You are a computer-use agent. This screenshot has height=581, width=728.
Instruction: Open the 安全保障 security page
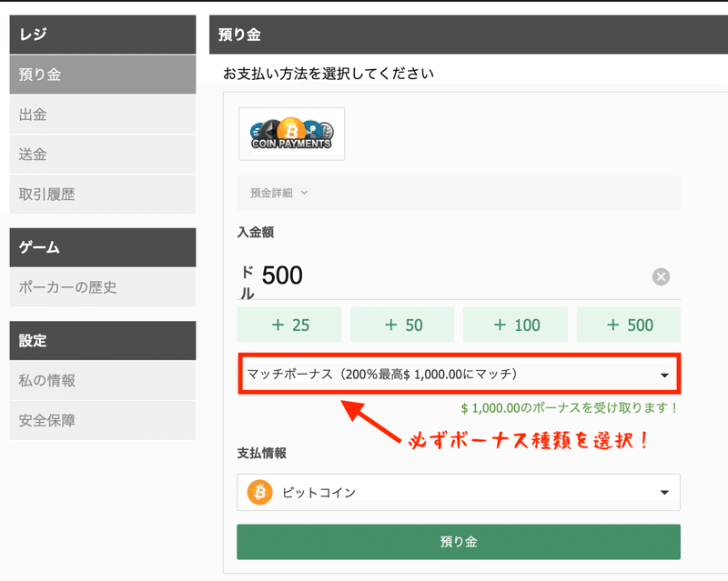102,420
